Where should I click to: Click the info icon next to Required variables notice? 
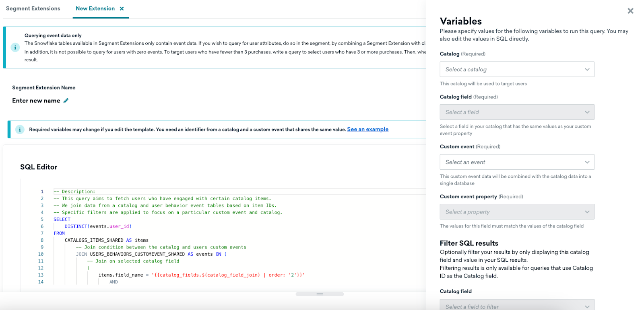19,129
